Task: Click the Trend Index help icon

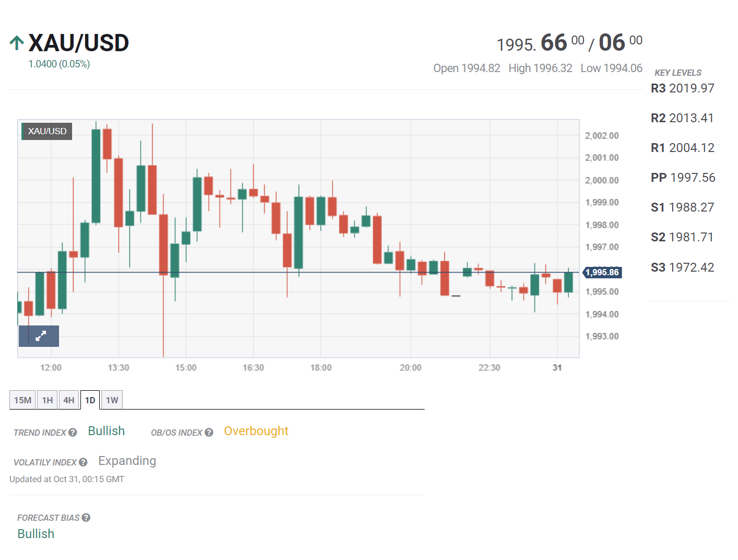Action: pos(73,433)
